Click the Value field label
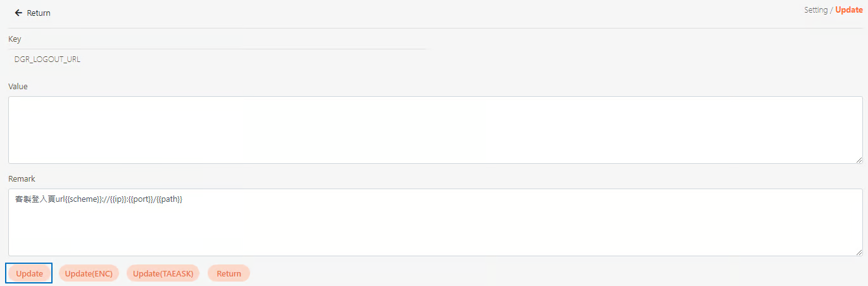 18,86
